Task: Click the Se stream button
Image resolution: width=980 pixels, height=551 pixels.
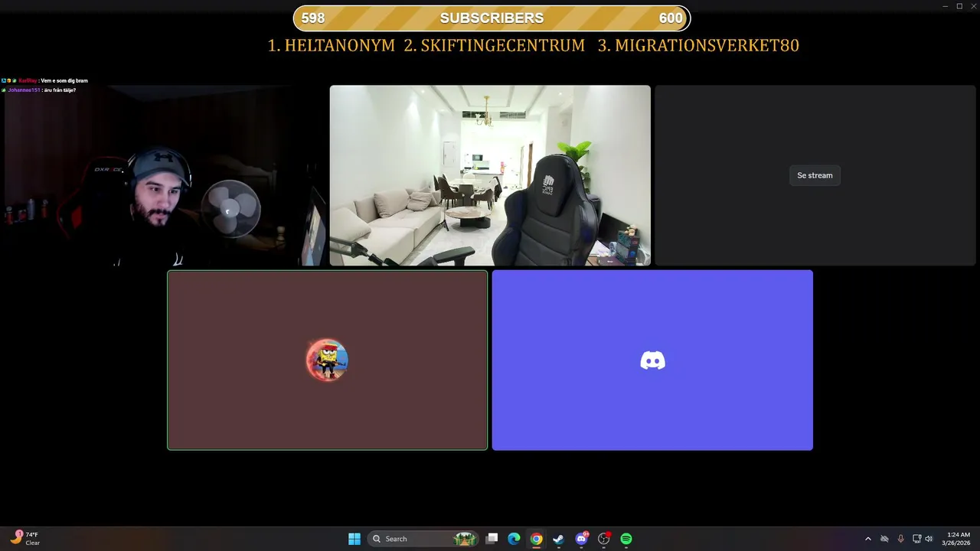Action: 815,175
